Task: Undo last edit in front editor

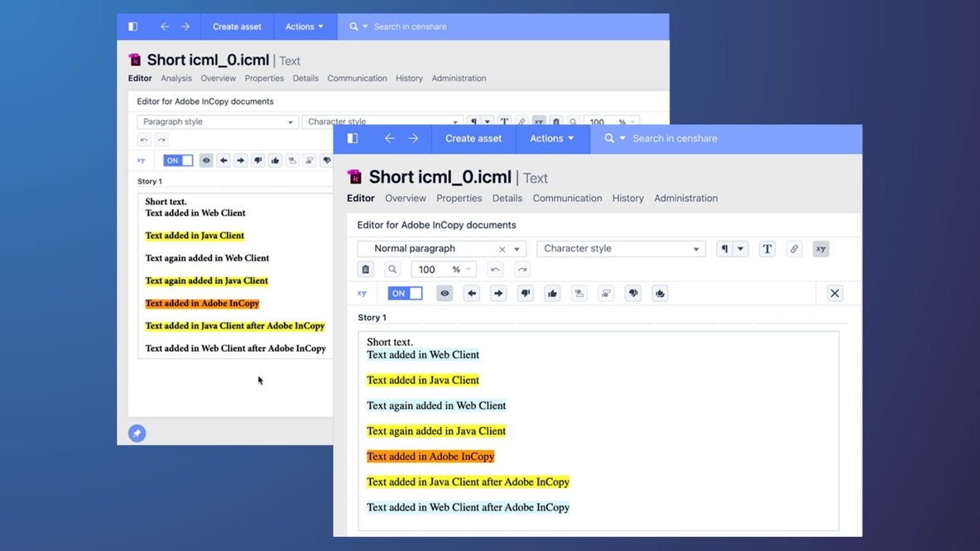Action: (495, 269)
